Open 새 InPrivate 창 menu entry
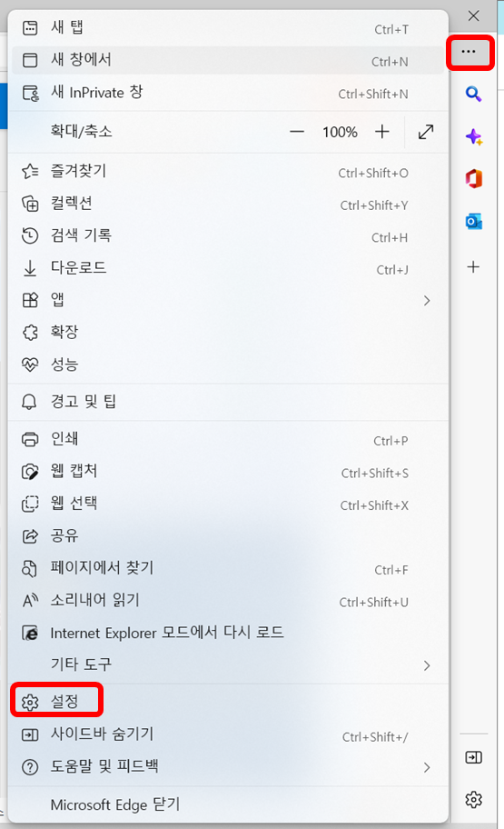This screenshot has height=829, width=504. (228, 93)
